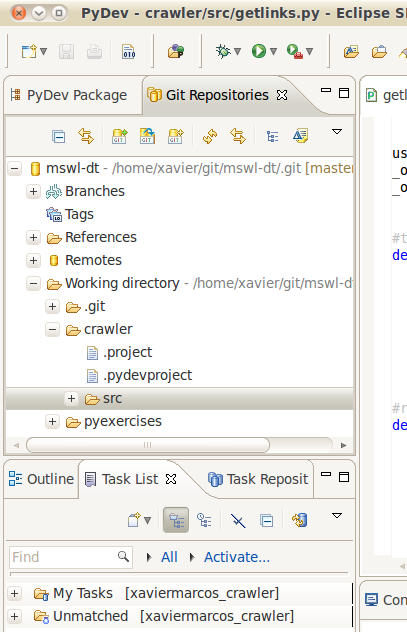Toggle Scheduled presentation in Task List

coord(204,520)
